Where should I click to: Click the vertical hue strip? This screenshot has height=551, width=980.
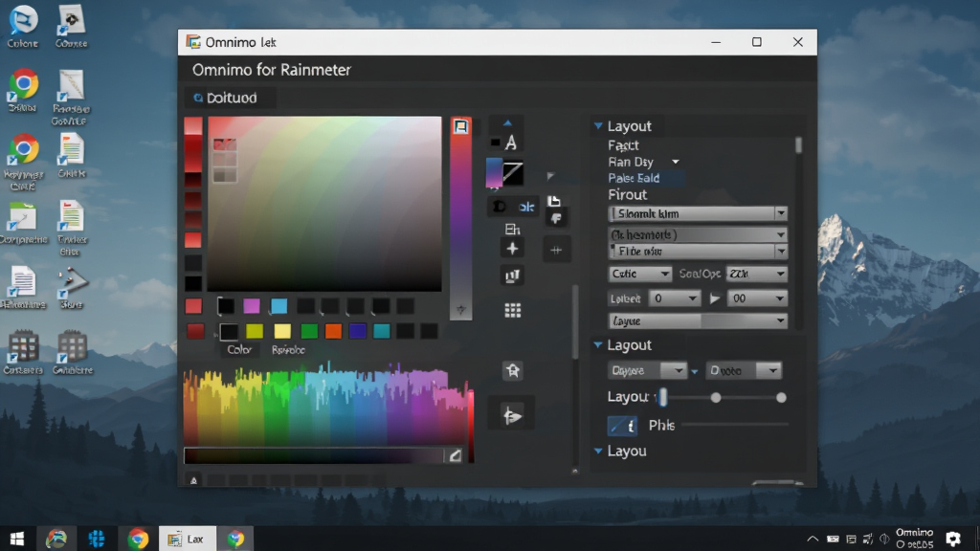pos(460,219)
